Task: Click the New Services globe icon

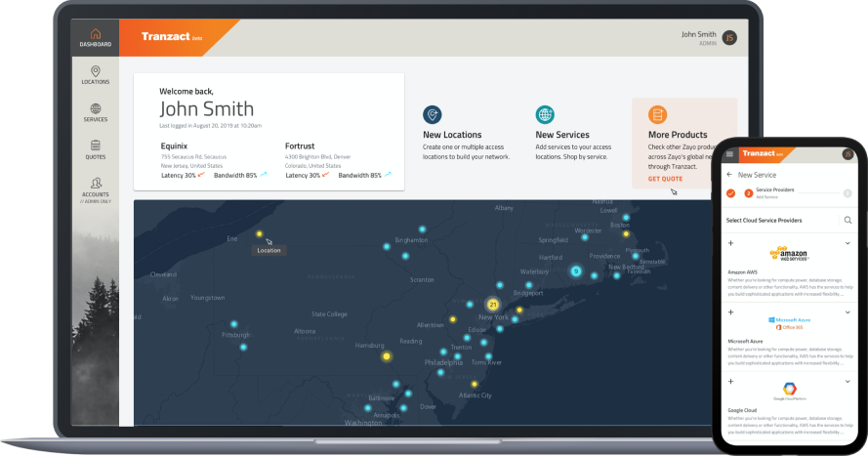Action: pyautogui.click(x=544, y=114)
